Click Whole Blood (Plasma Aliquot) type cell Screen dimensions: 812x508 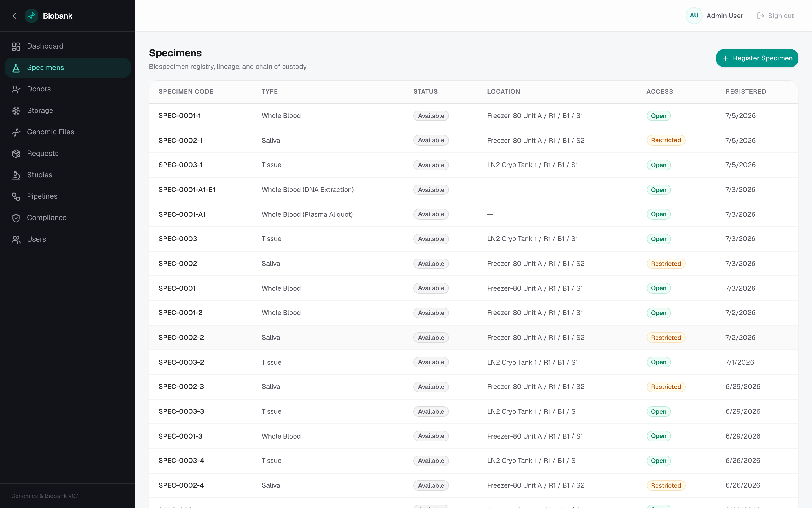tap(307, 214)
